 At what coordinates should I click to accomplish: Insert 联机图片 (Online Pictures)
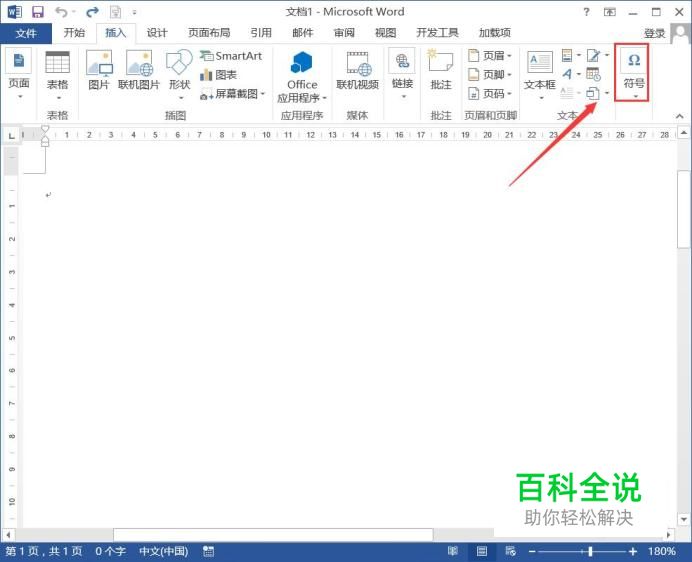point(139,71)
